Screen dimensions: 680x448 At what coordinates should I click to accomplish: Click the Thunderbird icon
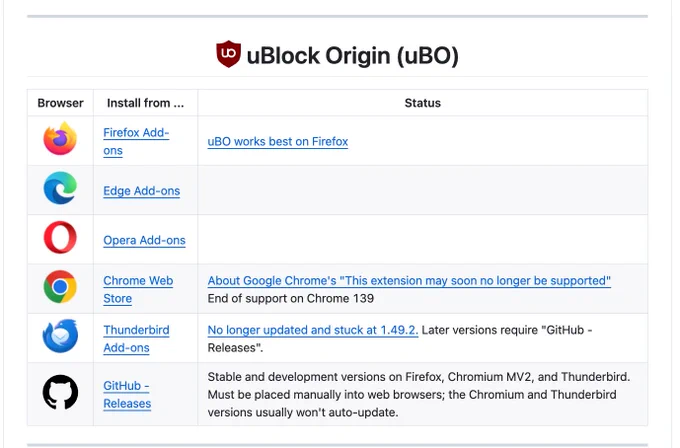tap(60, 336)
